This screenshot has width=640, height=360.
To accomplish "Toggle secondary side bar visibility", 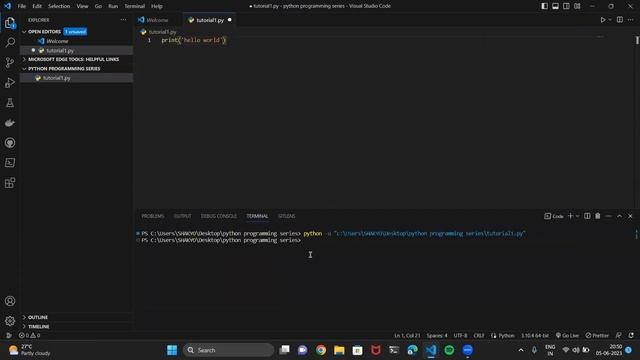I will (x=566, y=6).
